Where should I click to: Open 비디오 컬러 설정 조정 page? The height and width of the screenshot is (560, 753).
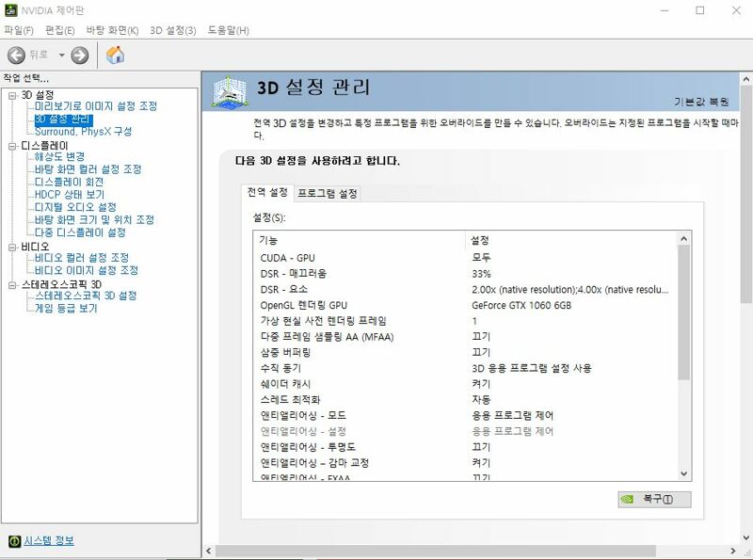coord(82,258)
